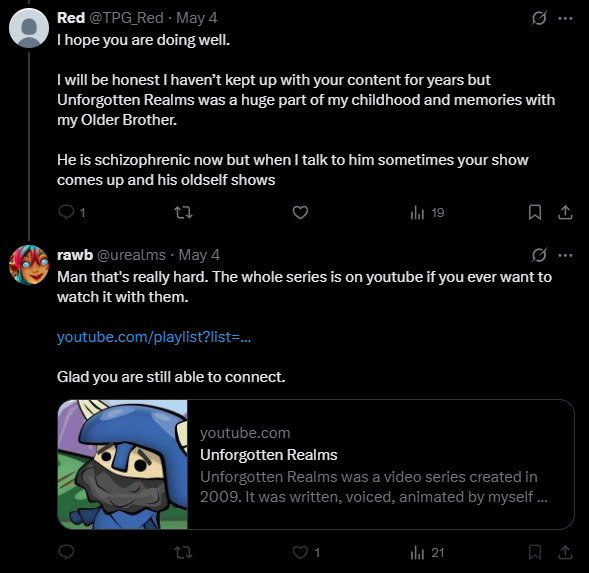Bookmark Red's tweet
The height and width of the screenshot is (573, 589).
pos(535,212)
